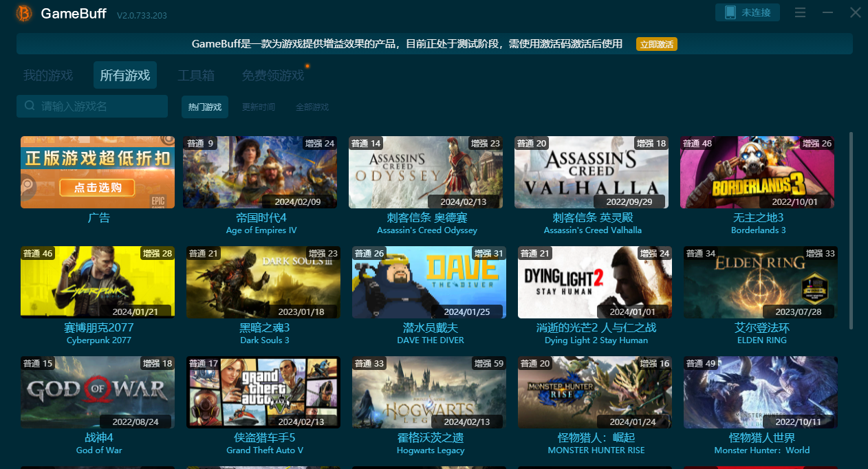Filter by 热门游戏
This screenshot has height=469, width=868.
point(205,107)
